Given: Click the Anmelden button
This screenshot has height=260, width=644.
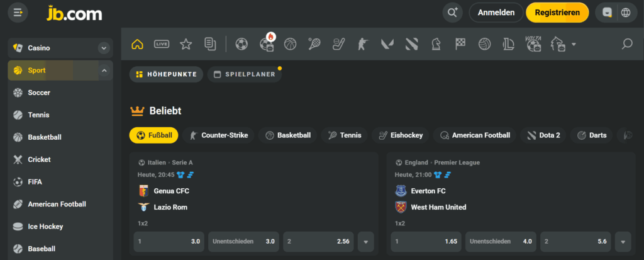Looking at the screenshot, I should point(496,12).
